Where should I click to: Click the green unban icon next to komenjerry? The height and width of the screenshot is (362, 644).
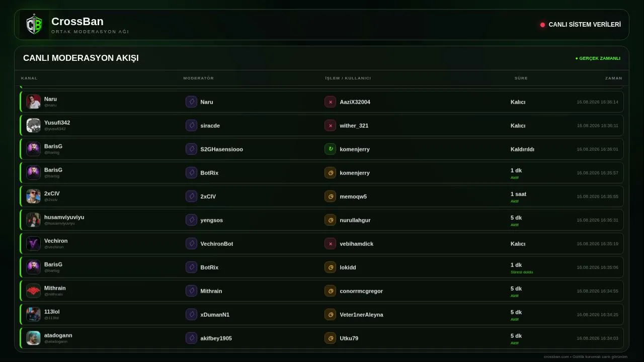(330, 149)
